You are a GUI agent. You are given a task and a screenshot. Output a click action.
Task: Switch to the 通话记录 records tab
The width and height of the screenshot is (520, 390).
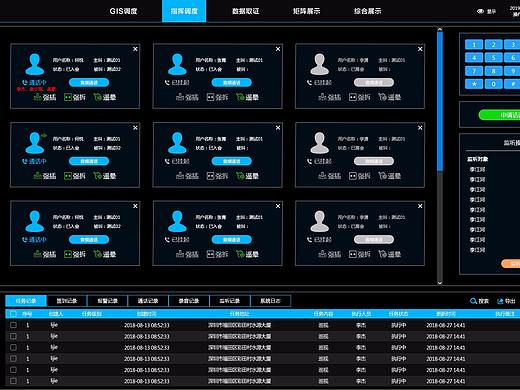(x=148, y=301)
